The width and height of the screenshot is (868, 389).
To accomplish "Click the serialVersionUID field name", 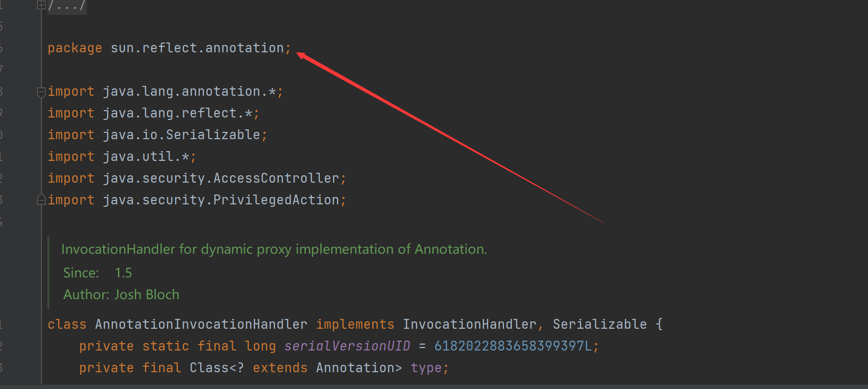I will coord(347,346).
